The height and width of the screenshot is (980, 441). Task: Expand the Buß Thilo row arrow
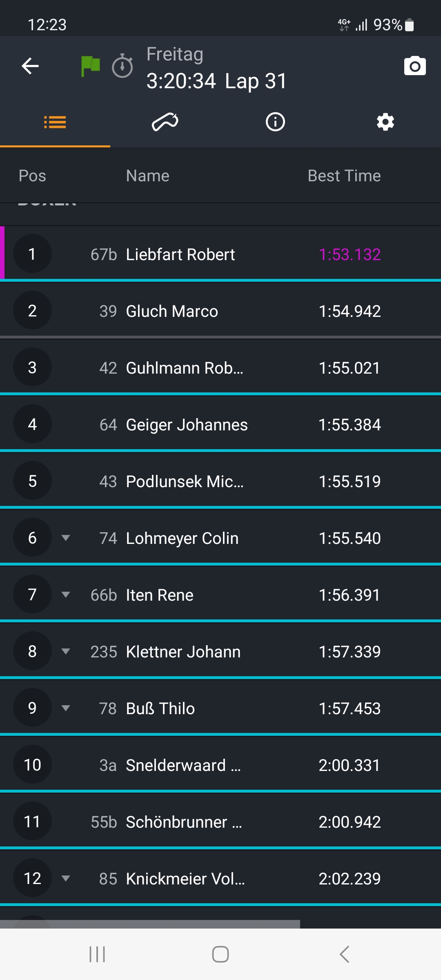[65, 708]
